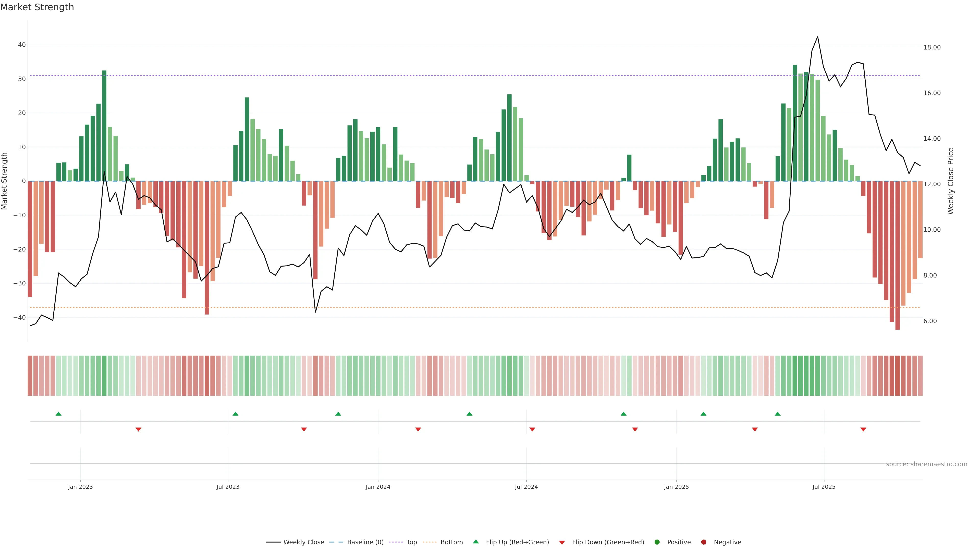Click the red Negative circle in the legend
Image resolution: width=980 pixels, height=551 pixels.
703,542
